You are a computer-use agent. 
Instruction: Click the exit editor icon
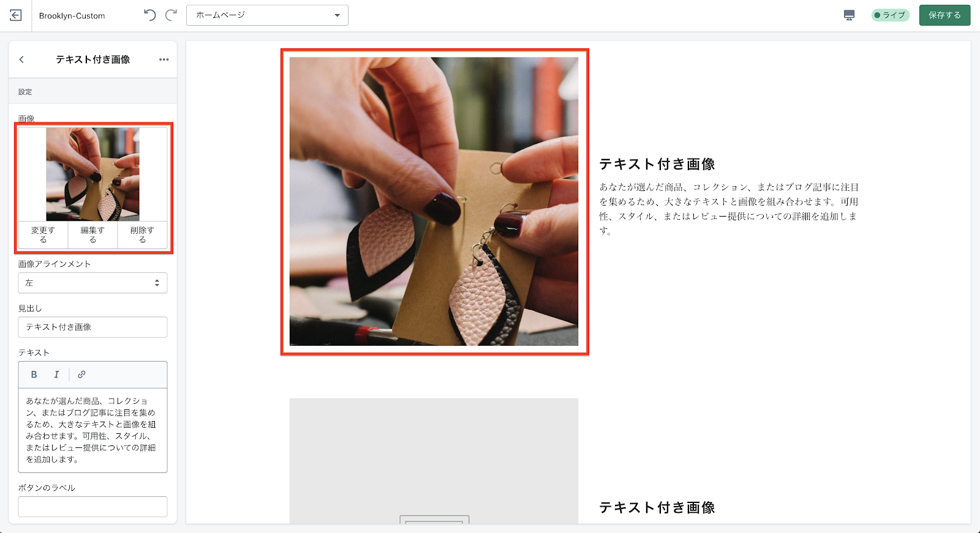coord(16,15)
